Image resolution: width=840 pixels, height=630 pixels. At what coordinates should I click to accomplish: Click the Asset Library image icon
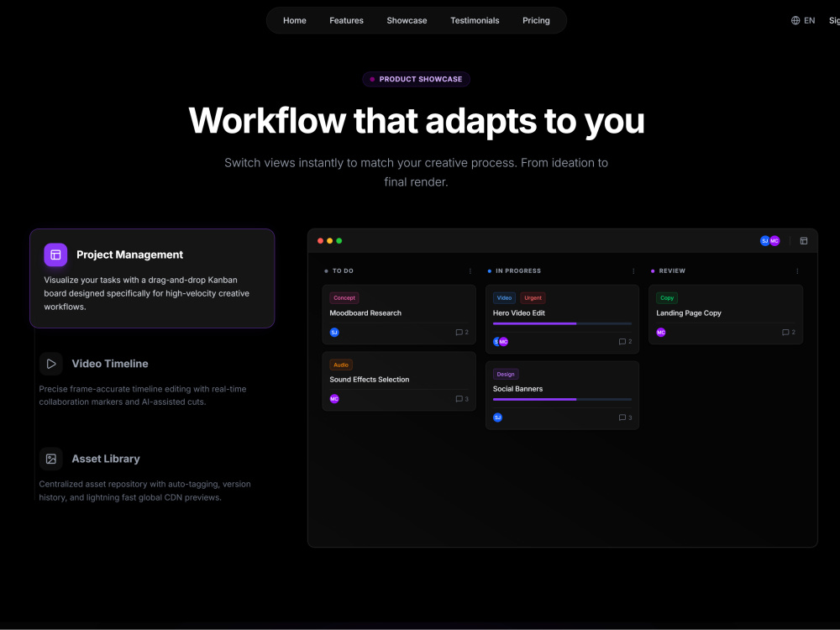[51, 459]
